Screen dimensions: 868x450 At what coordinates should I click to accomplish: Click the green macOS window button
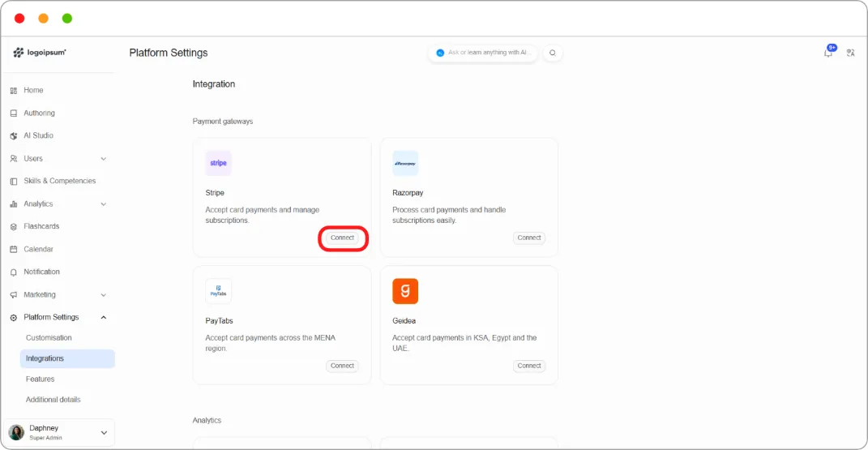point(67,19)
